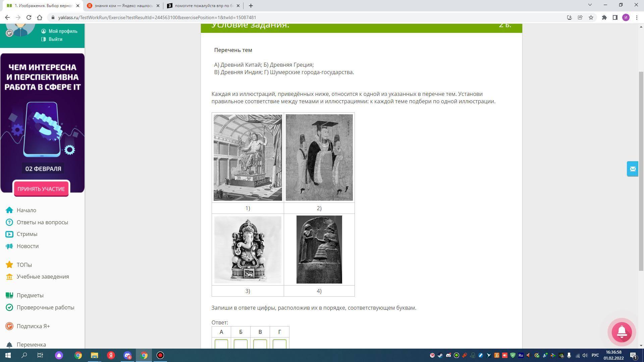Click the home icon next to Начало
Viewport: 644px width, 362px height.
click(x=9, y=210)
